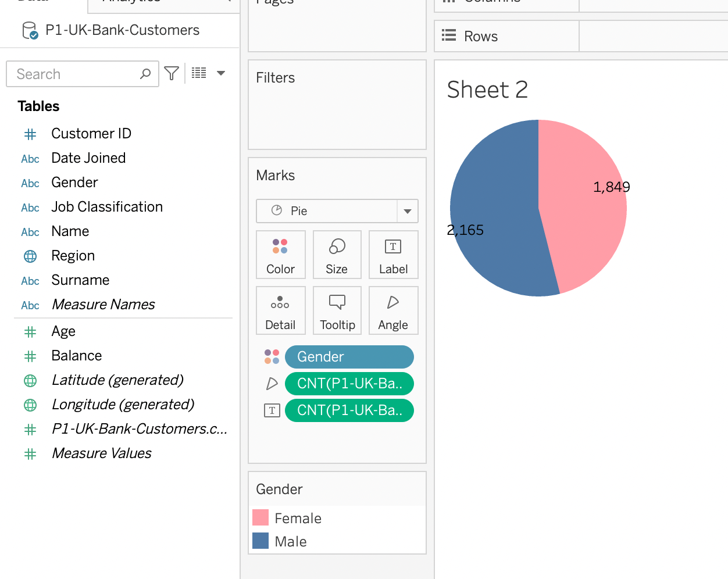Screen dimensions: 728x579
Task: Click the P1-UK-Bank-Customers data source icon
Action: pos(30,30)
